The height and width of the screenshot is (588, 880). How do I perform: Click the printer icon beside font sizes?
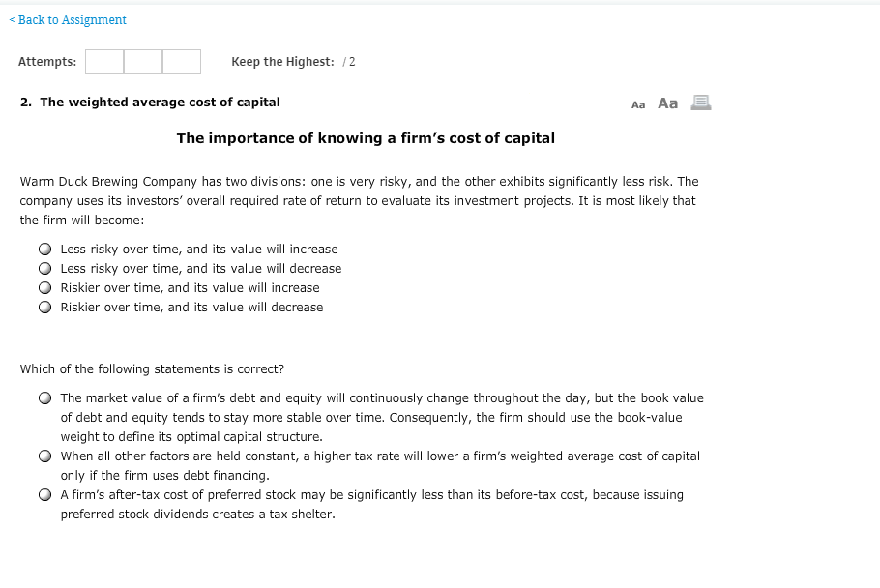(x=701, y=103)
